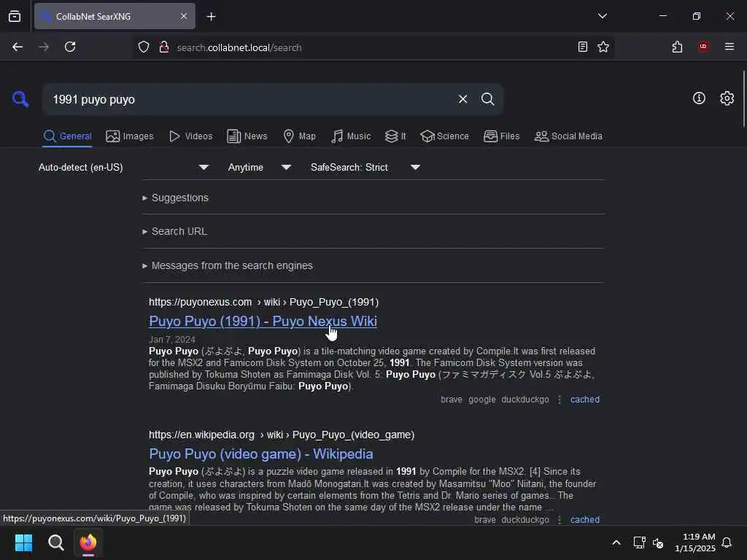Expand the Suggestions section
Image resolution: width=747 pixels, height=560 pixels.
(x=175, y=198)
